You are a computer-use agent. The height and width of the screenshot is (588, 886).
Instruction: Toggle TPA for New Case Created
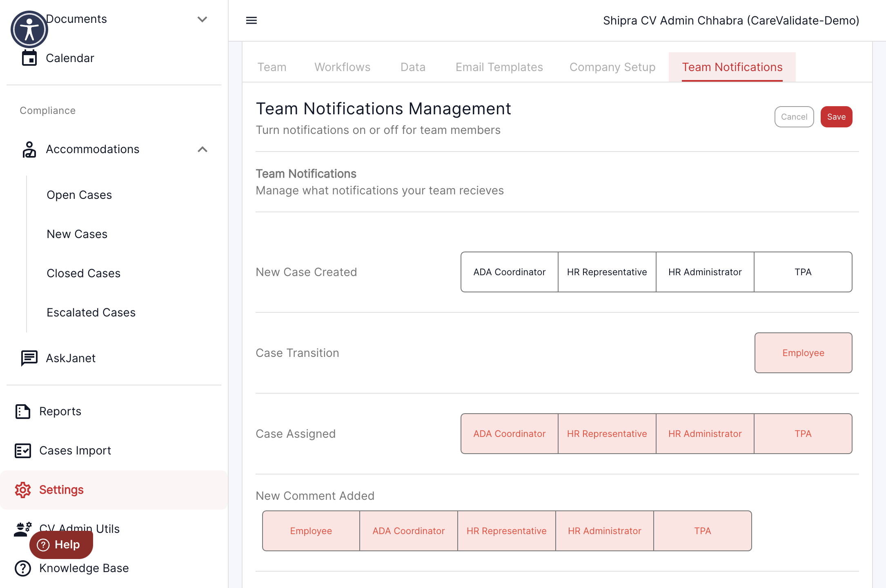[803, 272]
